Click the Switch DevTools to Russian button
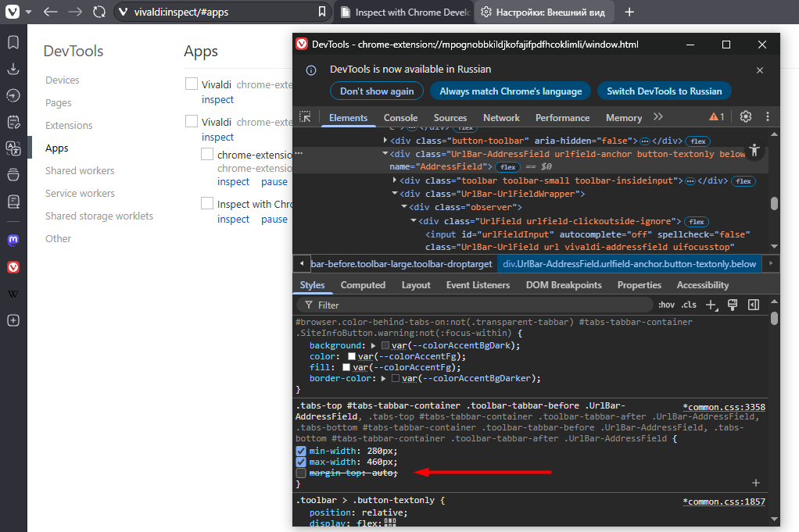Image resolution: width=799 pixels, height=532 pixels. click(x=664, y=91)
